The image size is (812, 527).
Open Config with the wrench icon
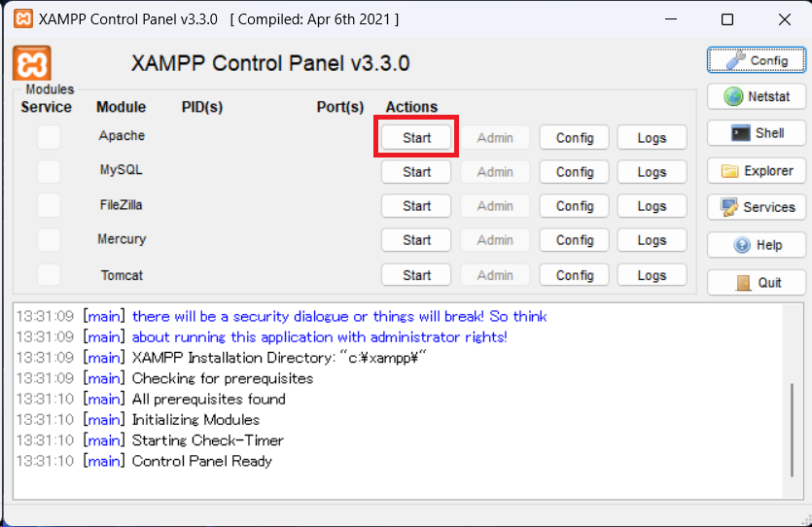756,60
